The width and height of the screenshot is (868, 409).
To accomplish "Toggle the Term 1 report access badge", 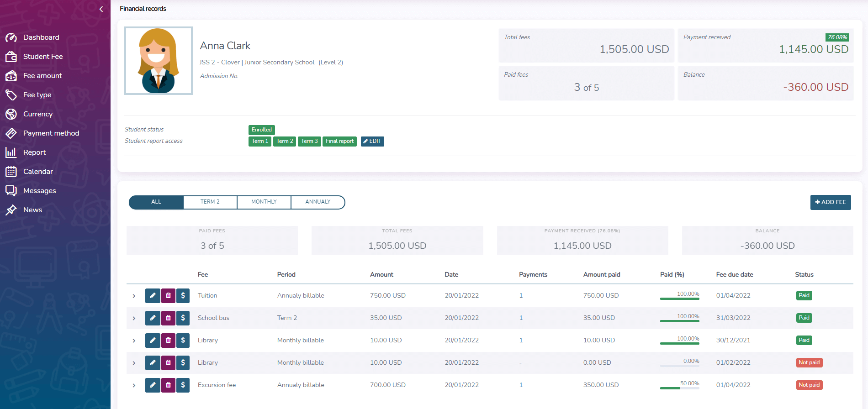I will [259, 142].
